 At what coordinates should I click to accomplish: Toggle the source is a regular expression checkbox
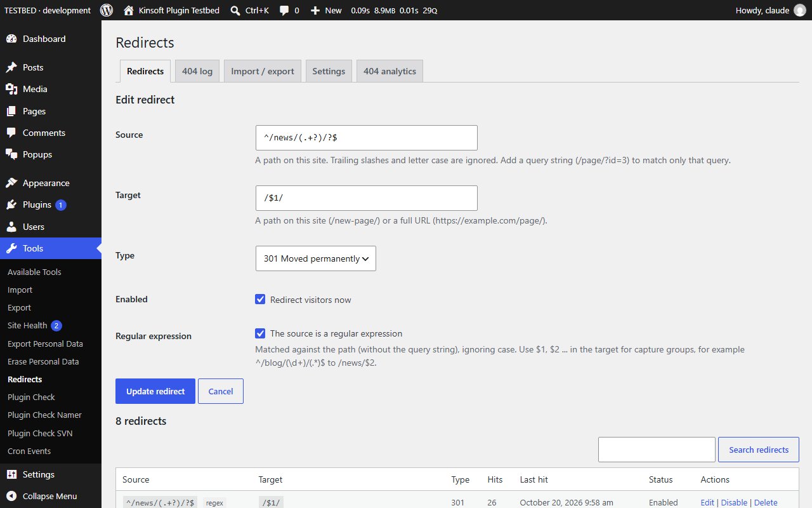[260, 333]
